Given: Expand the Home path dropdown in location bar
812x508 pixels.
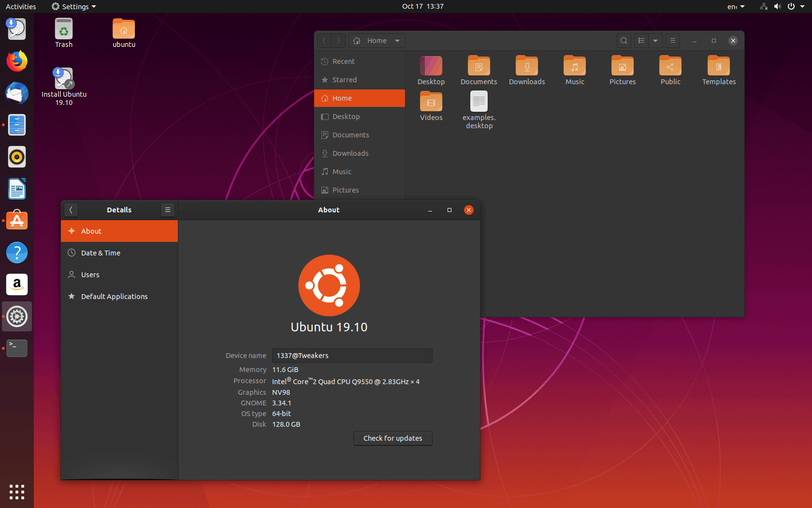Looking at the screenshot, I should [397, 41].
